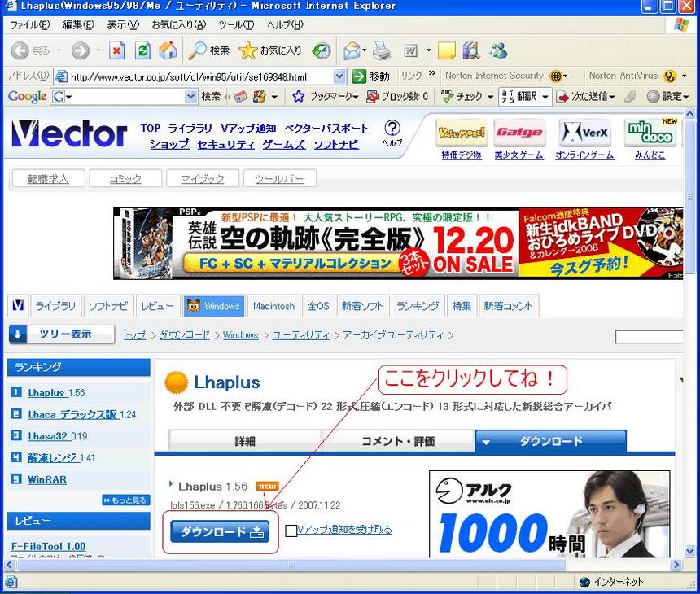
Task: Click the horizontal scrollbar right arrow
Action: coord(677,565)
